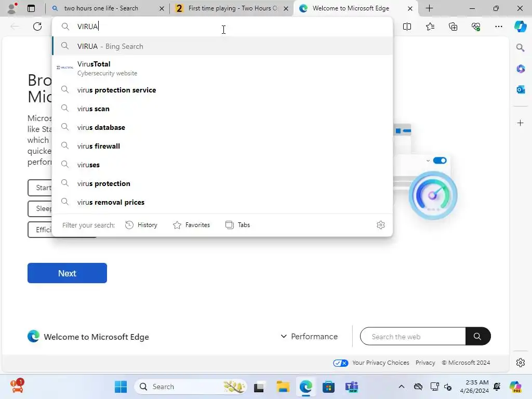Select 'VIRUA - Bing Search' suggestion
This screenshot has width=532, height=399.
(222, 46)
